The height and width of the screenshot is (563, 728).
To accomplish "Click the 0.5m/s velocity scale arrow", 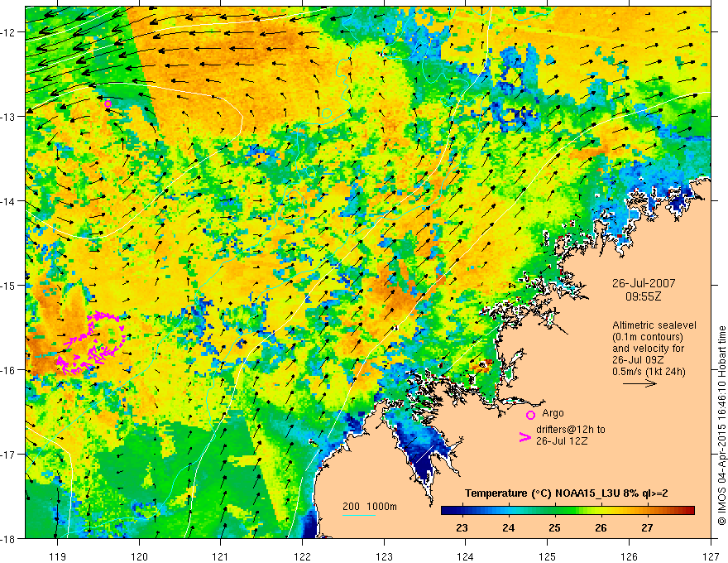I will pos(639,383).
